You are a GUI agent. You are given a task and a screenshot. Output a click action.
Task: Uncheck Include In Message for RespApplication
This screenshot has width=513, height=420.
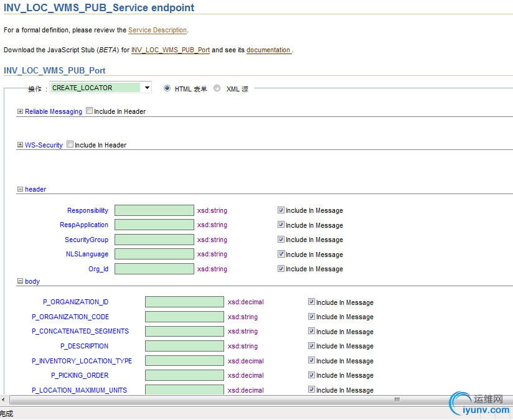tap(281, 225)
